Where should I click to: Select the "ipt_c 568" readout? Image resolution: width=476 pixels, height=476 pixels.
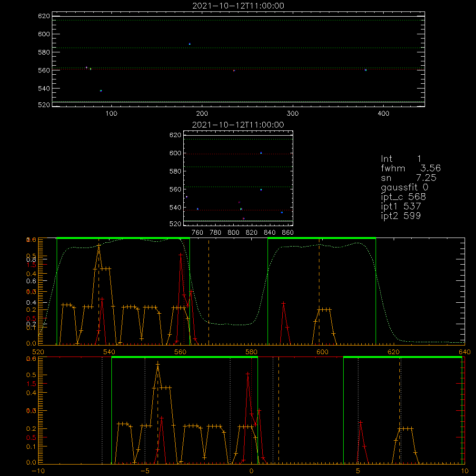point(404,198)
